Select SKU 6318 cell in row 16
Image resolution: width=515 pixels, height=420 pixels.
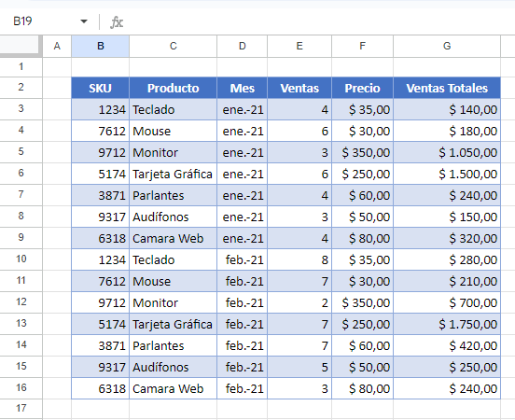pos(100,388)
